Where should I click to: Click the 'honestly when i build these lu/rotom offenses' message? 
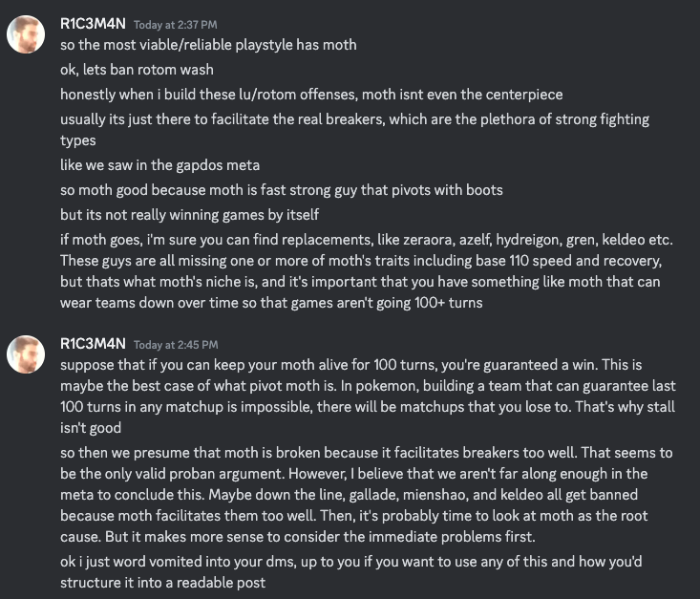(311, 95)
